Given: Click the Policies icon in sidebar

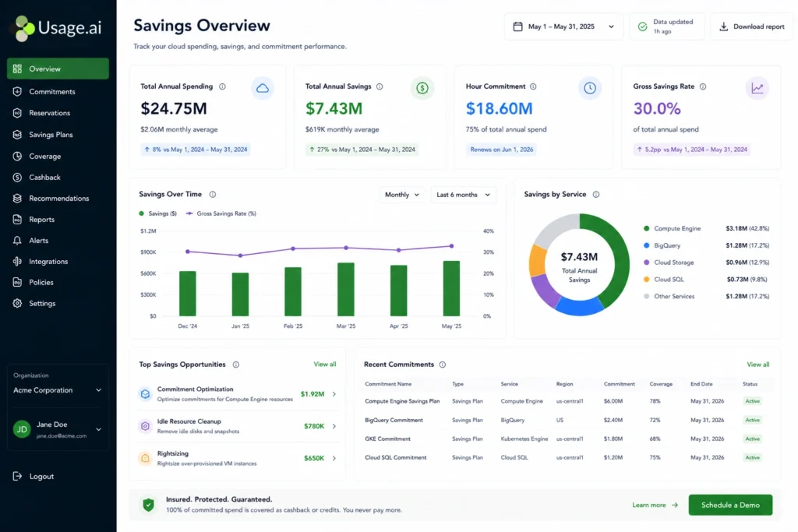Looking at the screenshot, I should click(17, 282).
